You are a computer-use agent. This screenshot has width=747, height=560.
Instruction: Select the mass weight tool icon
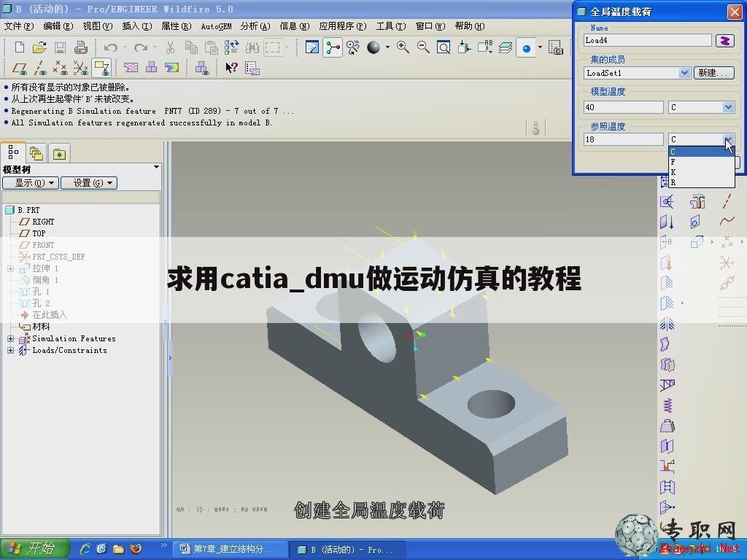(x=667, y=426)
